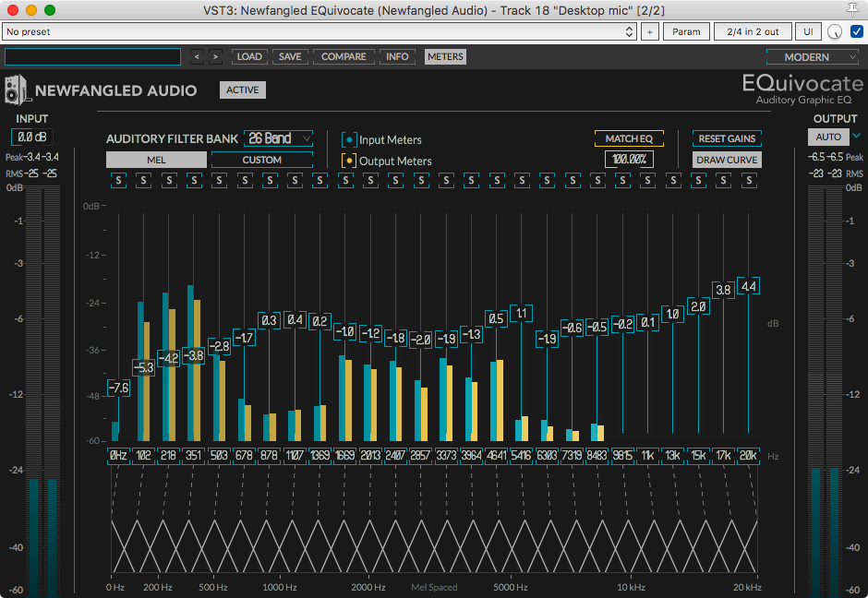Select the -7.6 gain handle on 0Hz band
This screenshot has width=868, height=598.
tap(118, 388)
